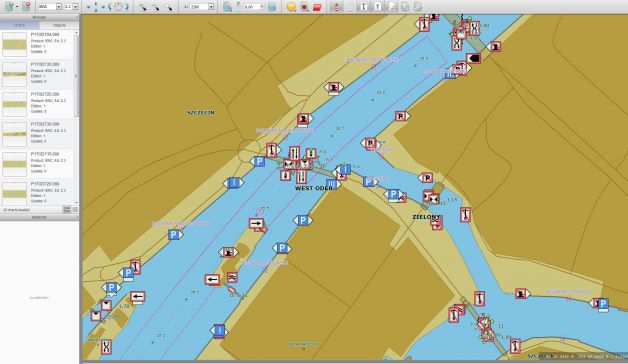
Task: Expand the version number dropdown next to ENC
Action: 71,7
